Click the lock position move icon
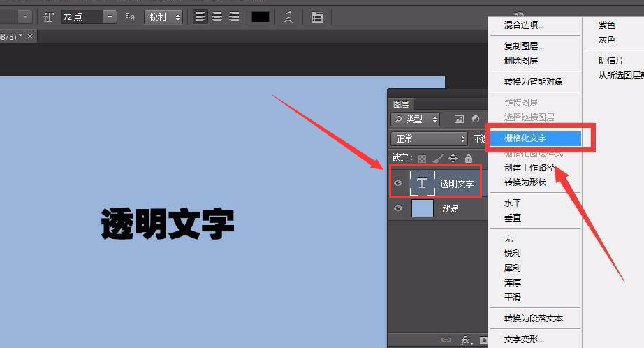This screenshot has height=348, width=644. click(453, 159)
